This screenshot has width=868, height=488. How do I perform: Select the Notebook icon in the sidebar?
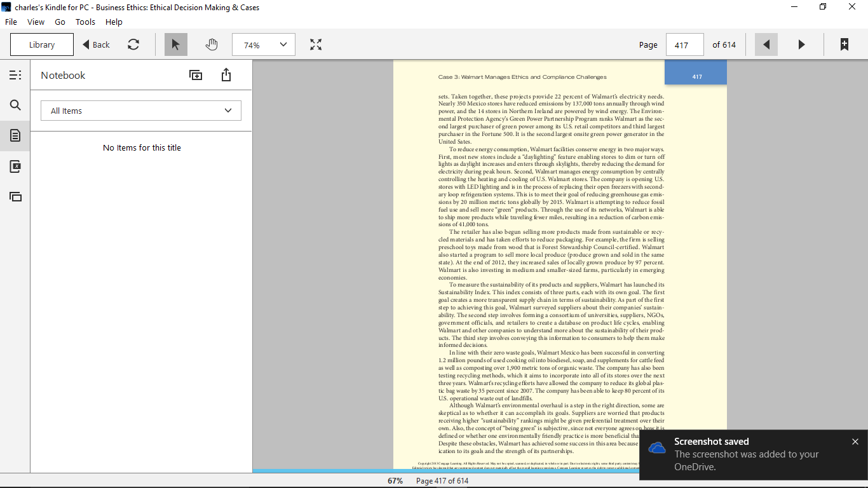[x=15, y=135]
